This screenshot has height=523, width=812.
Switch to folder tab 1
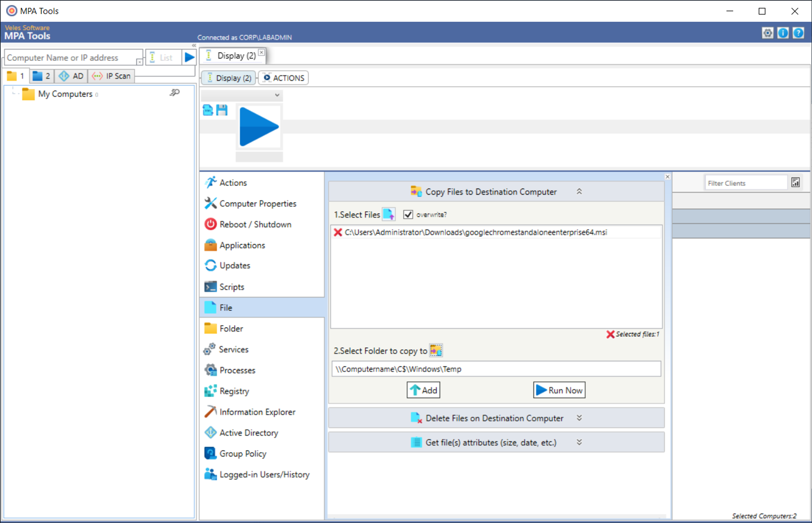pos(16,76)
